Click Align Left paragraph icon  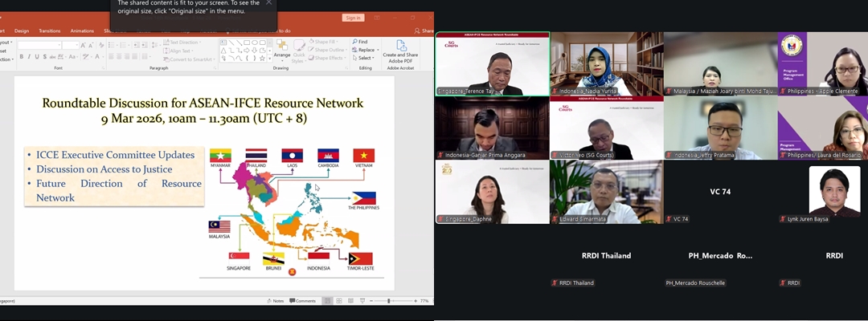pos(111,56)
